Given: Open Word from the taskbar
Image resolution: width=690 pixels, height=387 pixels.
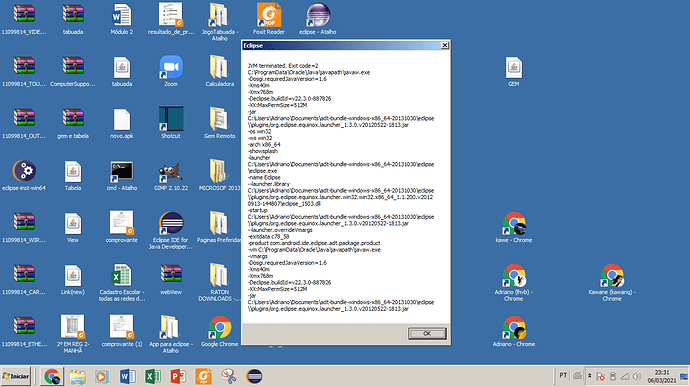Looking at the screenshot, I should (x=128, y=376).
